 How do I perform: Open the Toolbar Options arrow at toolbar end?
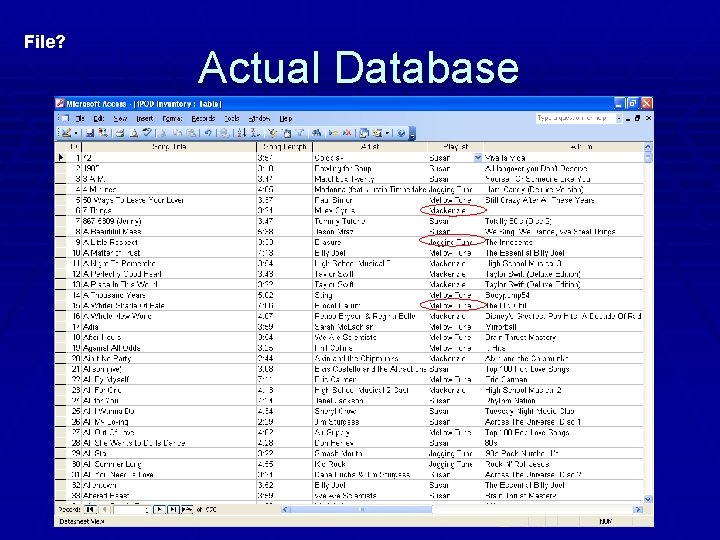click(x=412, y=134)
